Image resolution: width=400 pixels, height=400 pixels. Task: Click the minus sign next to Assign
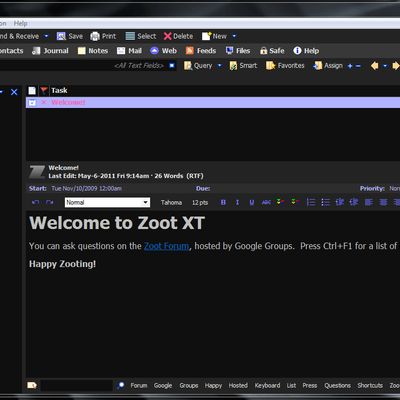tap(358, 66)
